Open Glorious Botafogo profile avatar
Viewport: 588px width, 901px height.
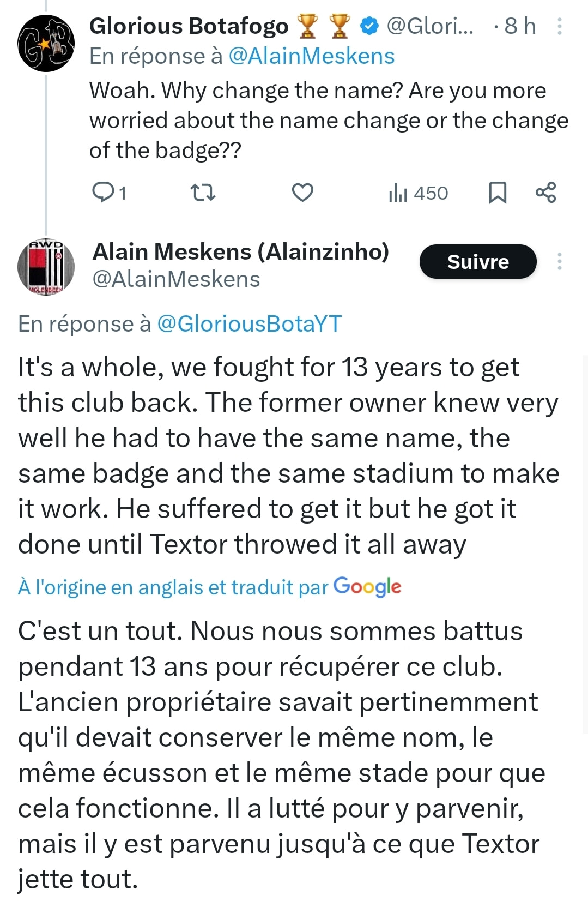[46, 44]
